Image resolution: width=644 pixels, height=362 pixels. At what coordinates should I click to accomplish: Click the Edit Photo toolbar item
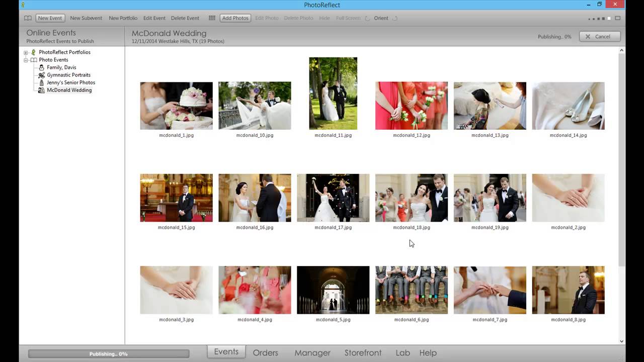267,18
